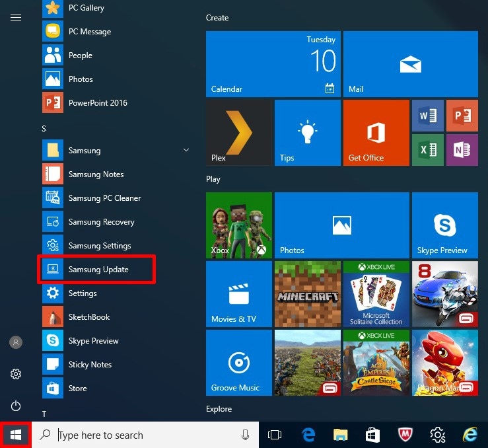Launch PC Message app
This screenshot has height=448, width=488.
[x=116, y=32]
